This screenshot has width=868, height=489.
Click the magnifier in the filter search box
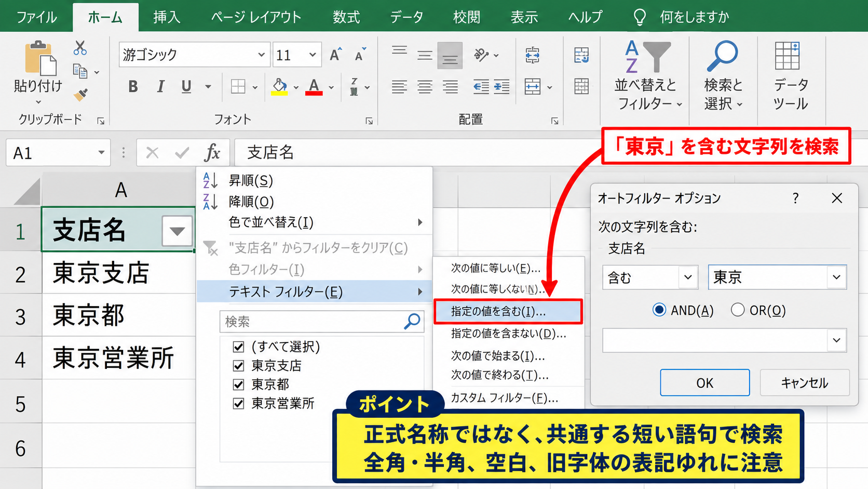412,322
